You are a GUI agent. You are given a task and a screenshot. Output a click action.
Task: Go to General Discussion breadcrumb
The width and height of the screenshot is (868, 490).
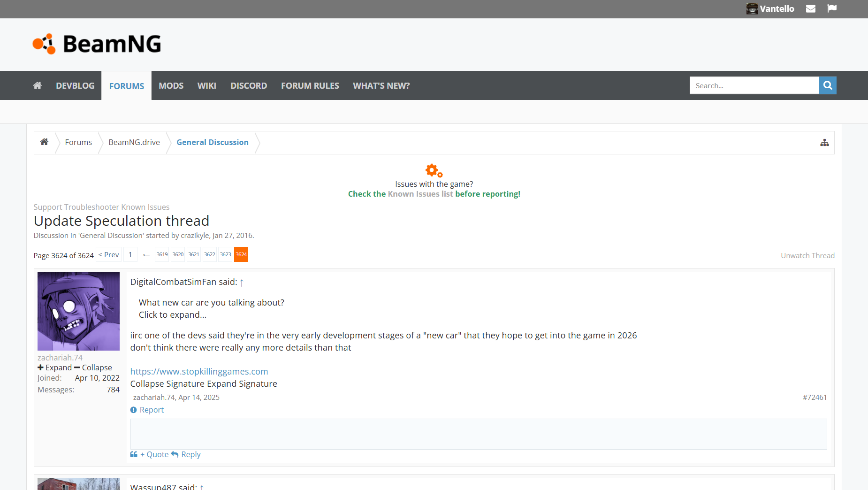tap(213, 142)
